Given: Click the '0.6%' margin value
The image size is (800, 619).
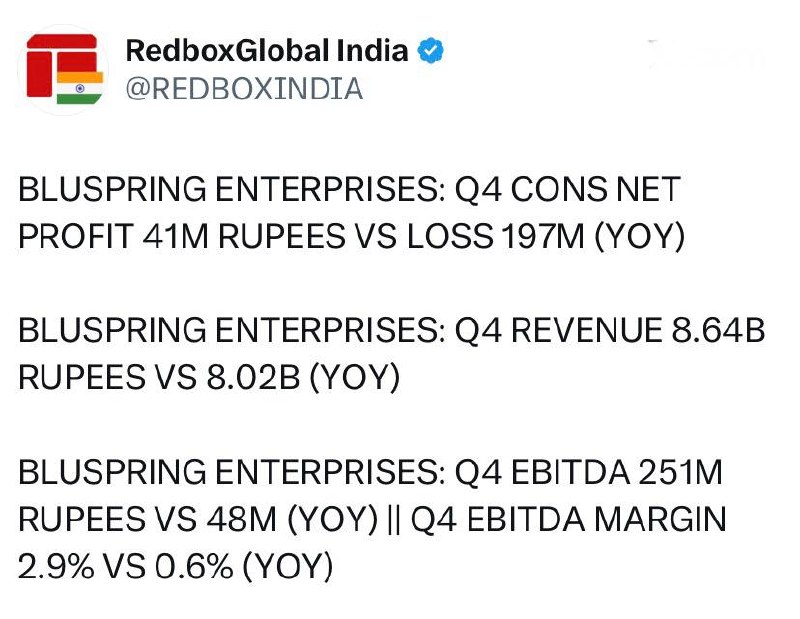Looking at the screenshot, I should [194, 566].
